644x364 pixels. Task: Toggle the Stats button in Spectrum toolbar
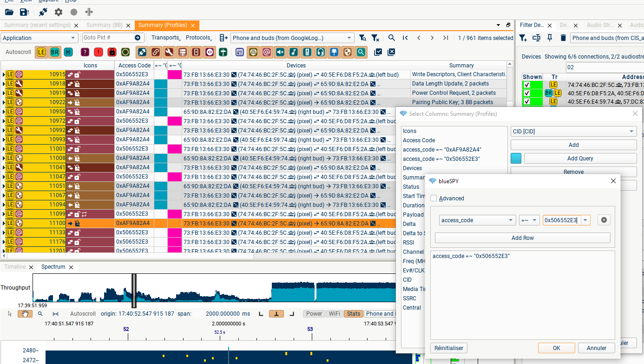point(353,314)
